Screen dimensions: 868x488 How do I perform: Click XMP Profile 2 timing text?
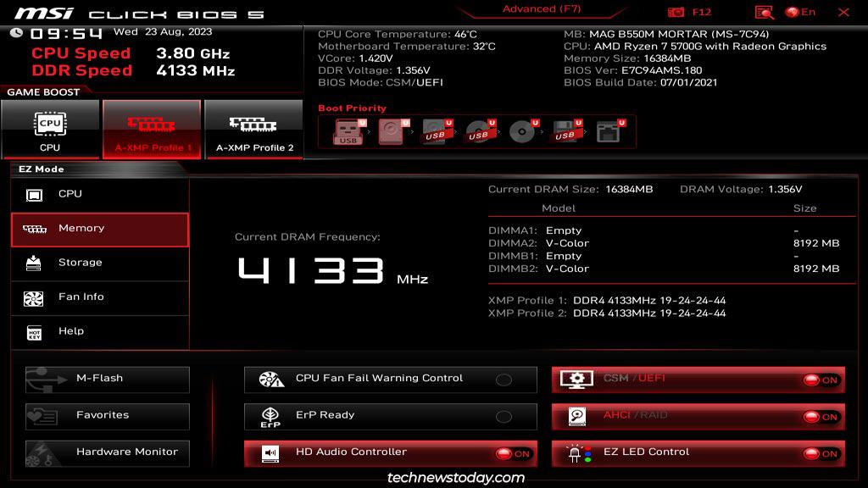[x=649, y=313]
